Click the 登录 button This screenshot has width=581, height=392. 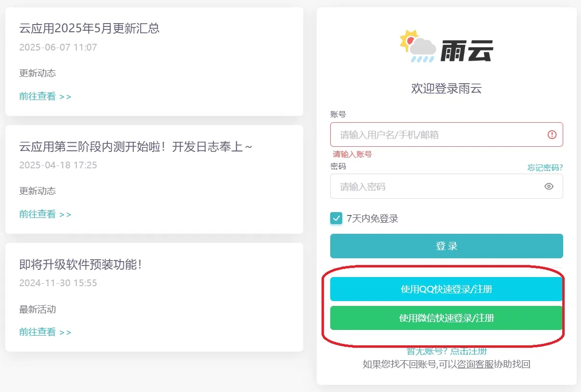(446, 246)
